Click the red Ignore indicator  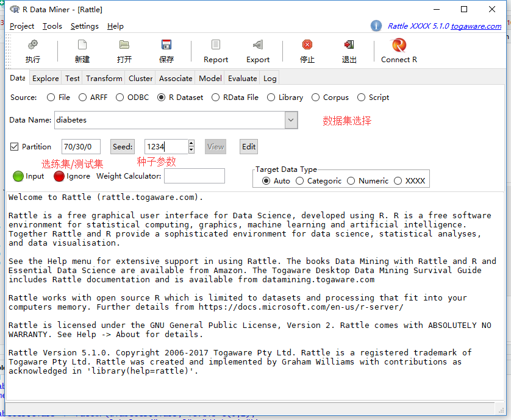pos(59,176)
